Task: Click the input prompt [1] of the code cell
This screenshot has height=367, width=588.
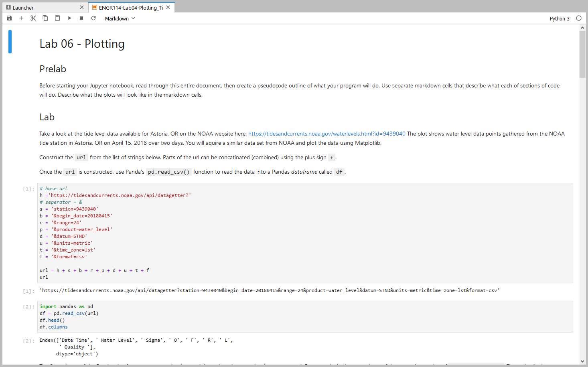Action: tap(28, 189)
